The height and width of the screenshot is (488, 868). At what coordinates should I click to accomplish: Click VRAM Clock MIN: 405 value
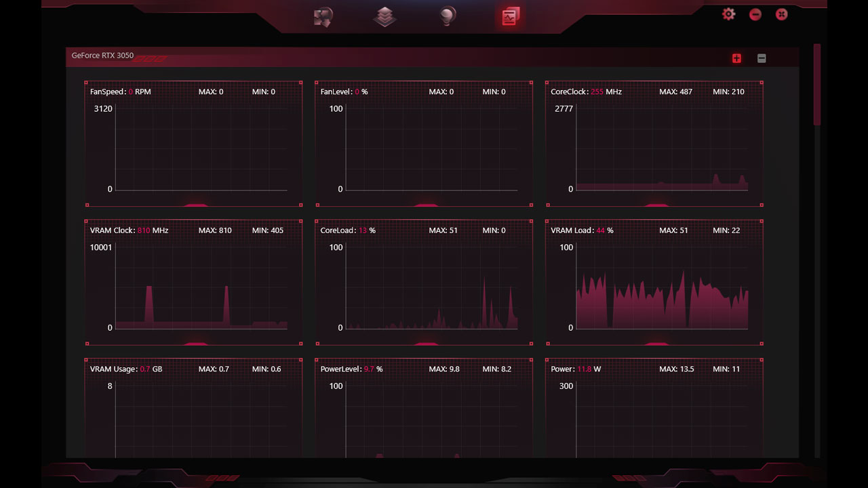[x=268, y=230]
